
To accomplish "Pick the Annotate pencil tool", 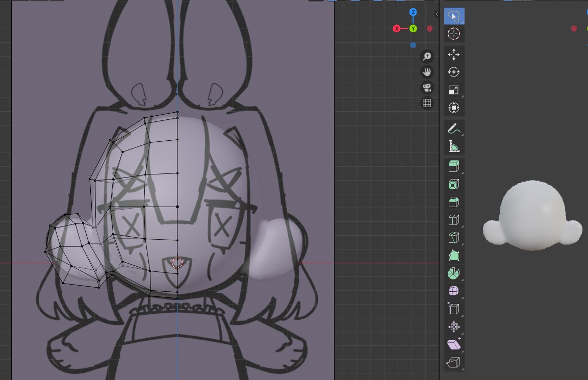I will pos(453,128).
